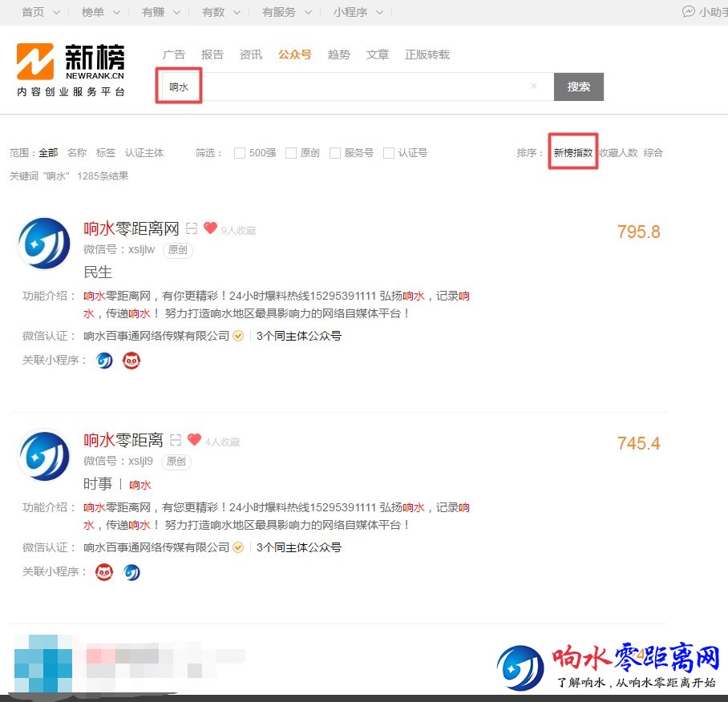Click the 搜索 button
The height and width of the screenshot is (702, 728).
(x=579, y=87)
